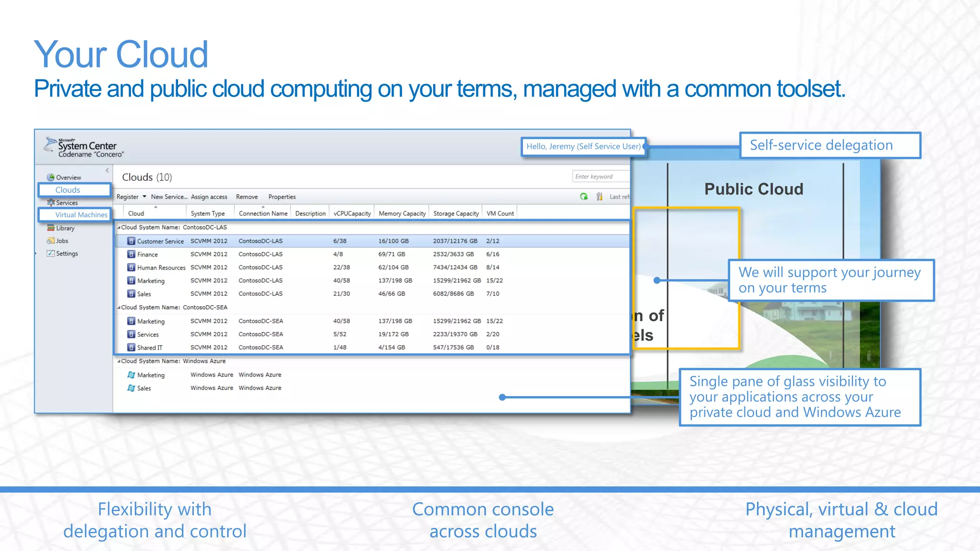Select the Windows Azure Marketing icon
The height and width of the screenshot is (551, 980).
click(131, 375)
